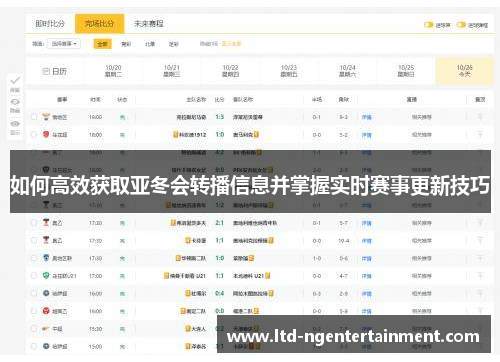Tick the checkbox of the 16:00 0:4 match
The height and width of the screenshot is (362, 500).
point(34,293)
